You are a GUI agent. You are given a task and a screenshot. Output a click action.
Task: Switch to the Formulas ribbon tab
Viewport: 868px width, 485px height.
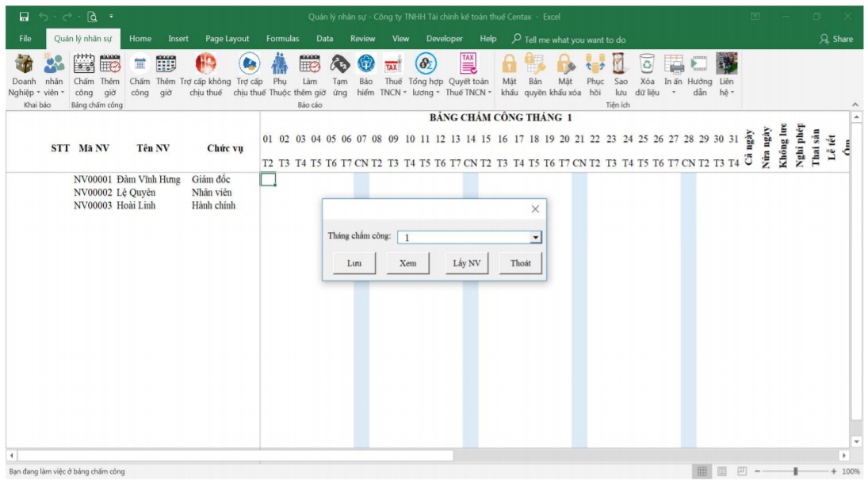point(282,39)
